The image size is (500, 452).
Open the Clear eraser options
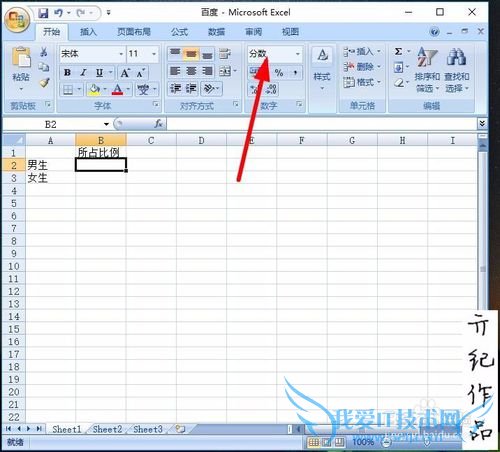pos(399,83)
